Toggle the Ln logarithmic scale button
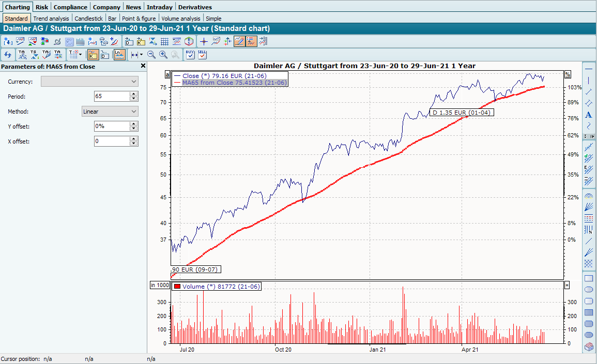 [x=119, y=54]
